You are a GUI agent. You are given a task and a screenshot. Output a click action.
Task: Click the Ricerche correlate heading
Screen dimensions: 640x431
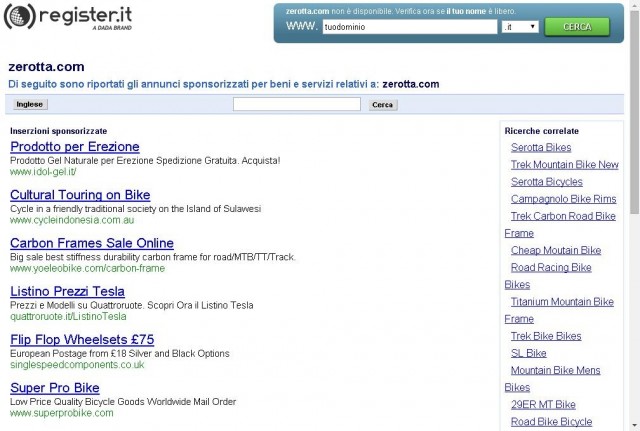(542, 131)
